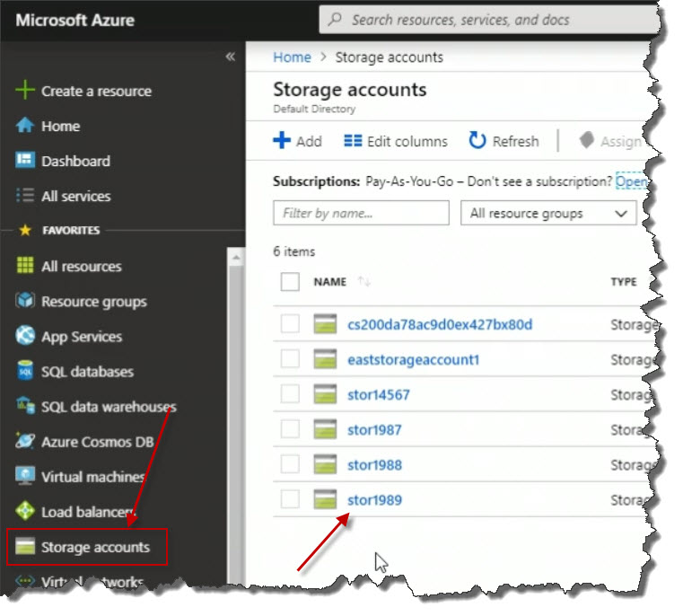The height and width of the screenshot is (616, 683).
Task: Click the SQL databases cylinder icon
Action: coord(25,371)
